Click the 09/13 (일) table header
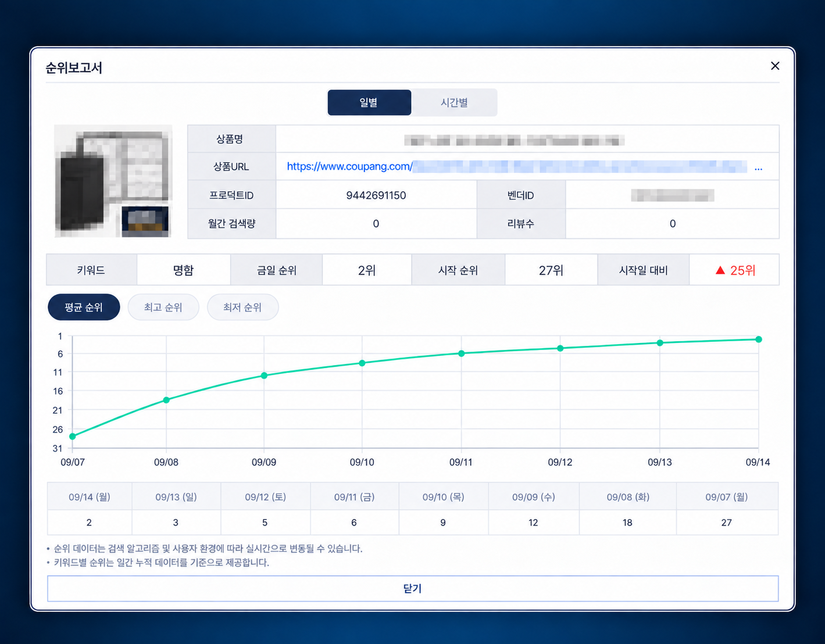Viewport: 825px width, 644px height. click(176, 497)
